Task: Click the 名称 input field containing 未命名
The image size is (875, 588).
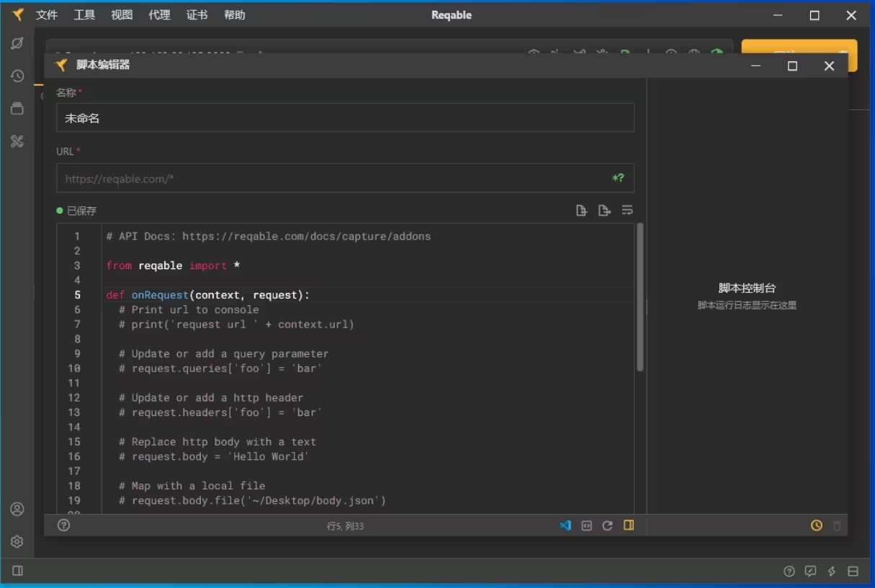Action: click(345, 118)
